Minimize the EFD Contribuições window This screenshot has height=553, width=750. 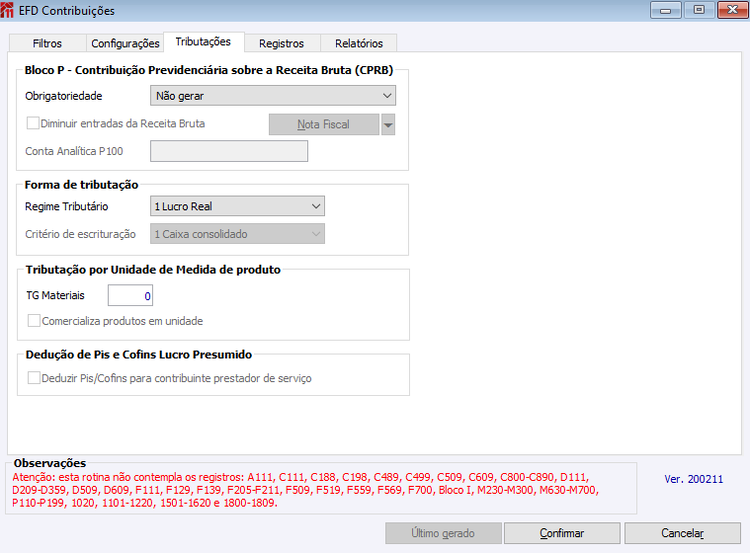coord(665,10)
